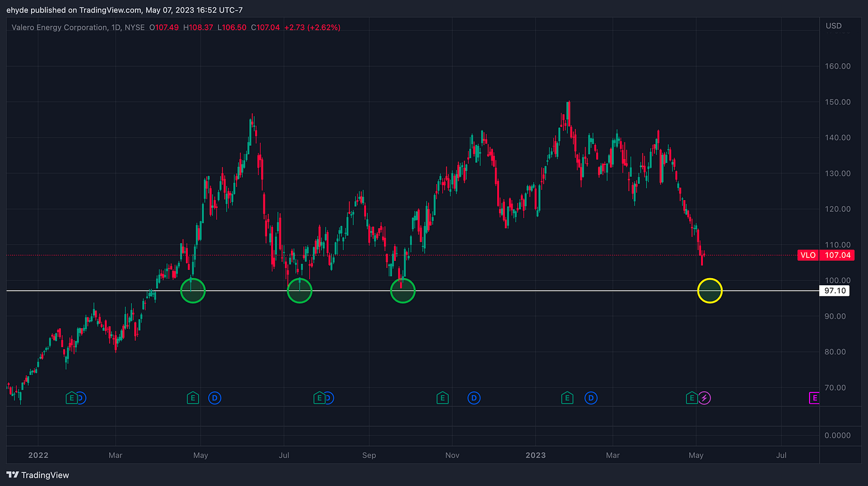Click the 130.00 price axis label
Screen dimensions: 868x486
pos(838,173)
